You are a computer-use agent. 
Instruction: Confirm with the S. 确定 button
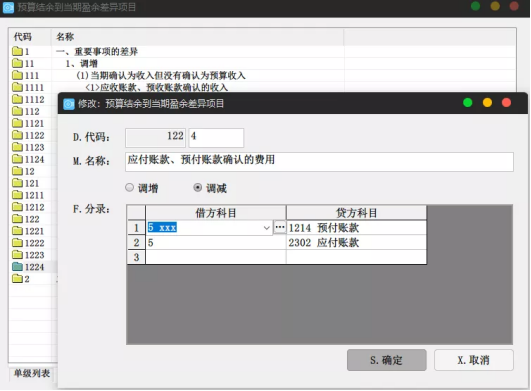coord(386,360)
